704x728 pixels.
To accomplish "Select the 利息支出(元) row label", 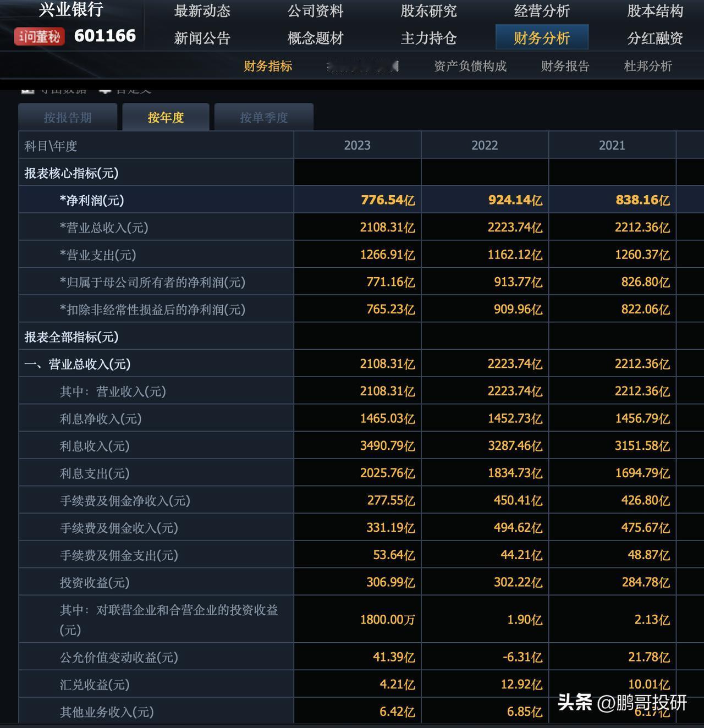I will 95,473.
